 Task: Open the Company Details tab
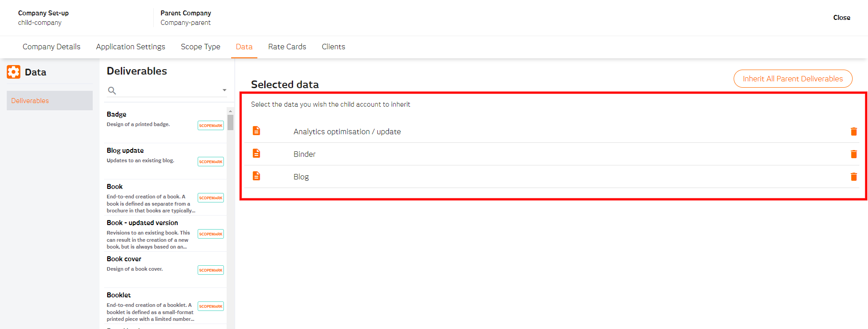pos(52,47)
